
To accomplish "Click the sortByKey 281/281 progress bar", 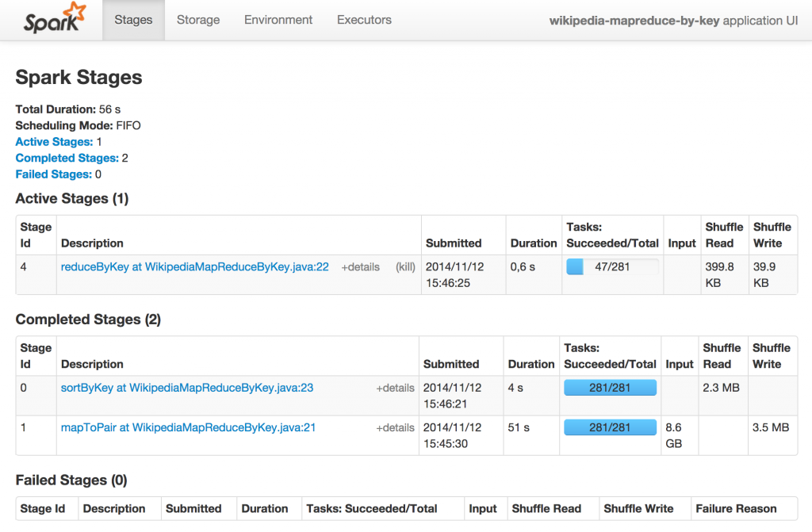I will pyautogui.click(x=610, y=388).
